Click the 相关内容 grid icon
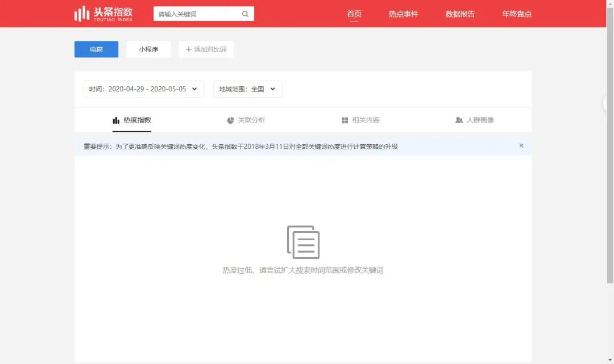614x364 pixels. pos(345,120)
